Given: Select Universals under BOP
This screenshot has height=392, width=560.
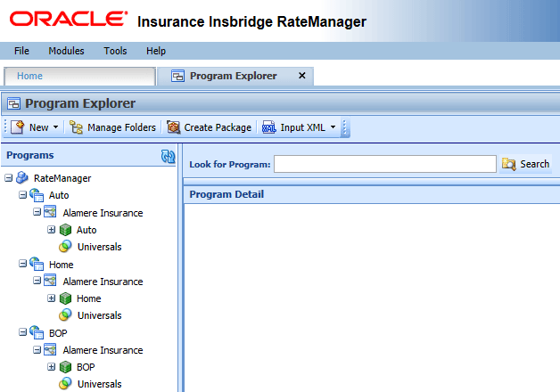Looking at the screenshot, I should point(99,384).
